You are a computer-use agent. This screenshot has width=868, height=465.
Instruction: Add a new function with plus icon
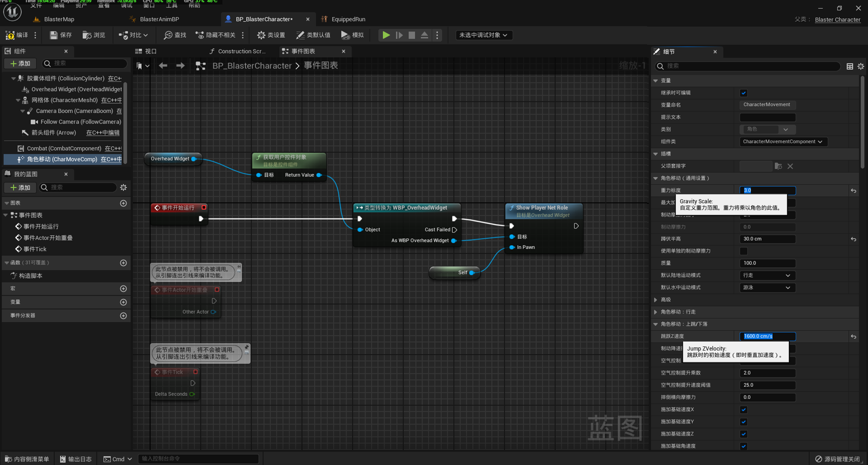pos(124,263)
